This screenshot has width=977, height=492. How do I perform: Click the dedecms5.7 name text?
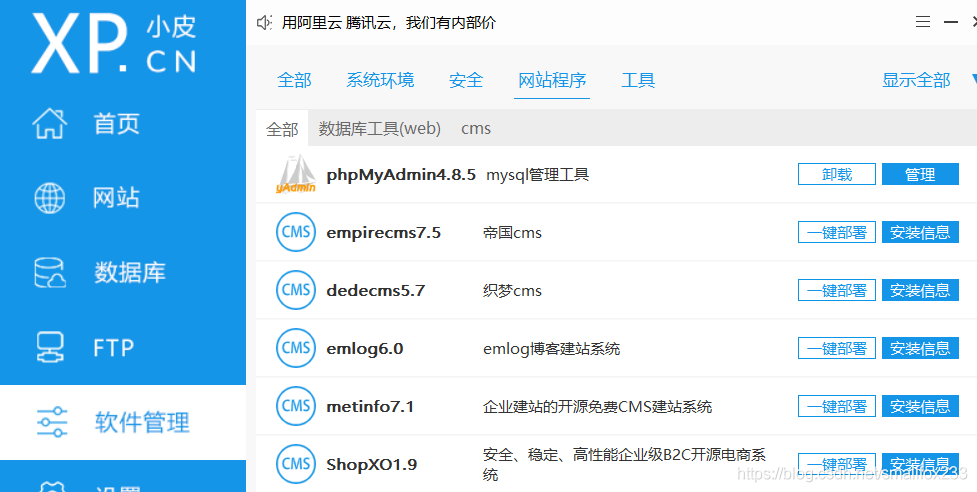click(x=375, y=291)
